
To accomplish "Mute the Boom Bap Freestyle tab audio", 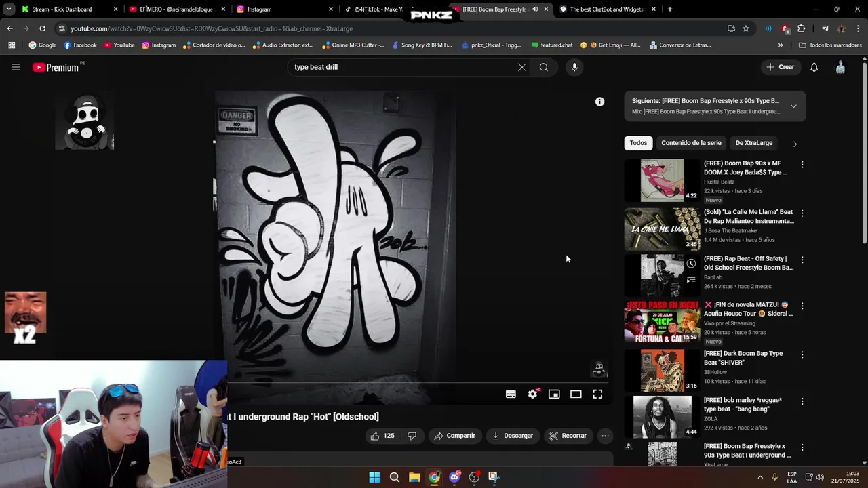I will click(535, 9).
